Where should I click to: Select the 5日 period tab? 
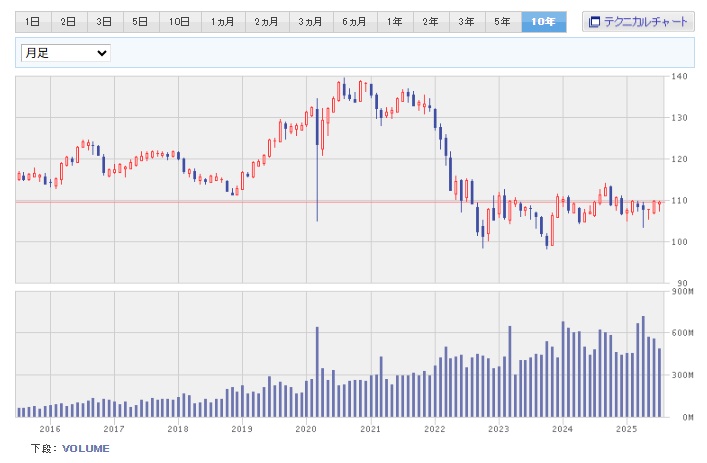click(x=141, y=22)
